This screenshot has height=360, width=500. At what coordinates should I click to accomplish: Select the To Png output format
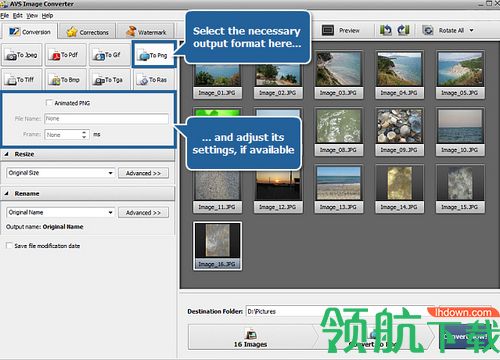click(x=154, y=55)
